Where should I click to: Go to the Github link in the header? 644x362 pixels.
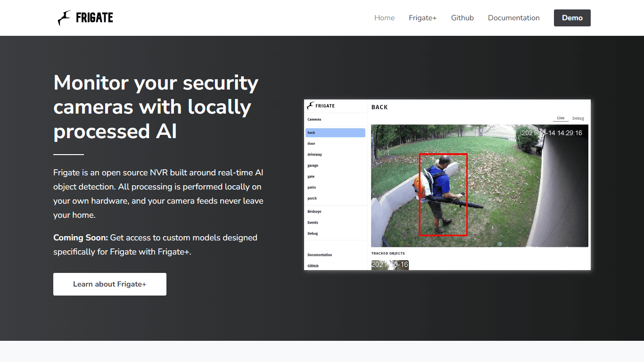click(462, 18)
